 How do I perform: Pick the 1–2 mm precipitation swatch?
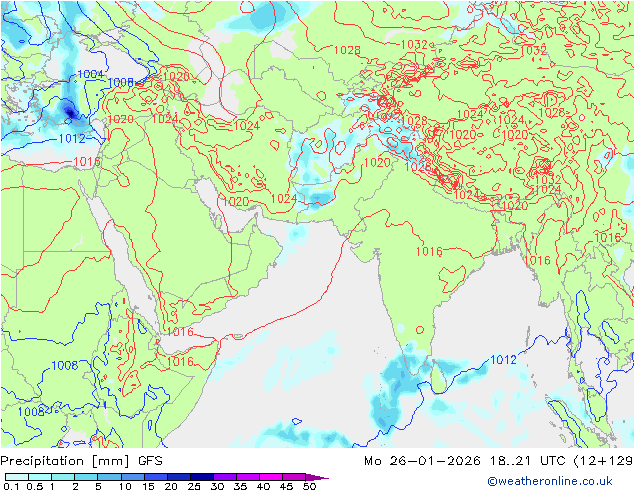tap(63, 477)
